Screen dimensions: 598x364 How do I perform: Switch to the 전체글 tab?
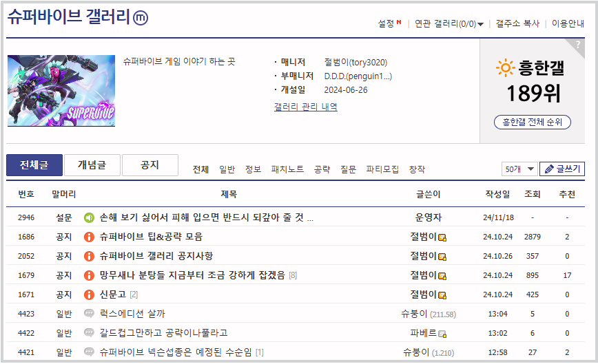tap(34, 165)
